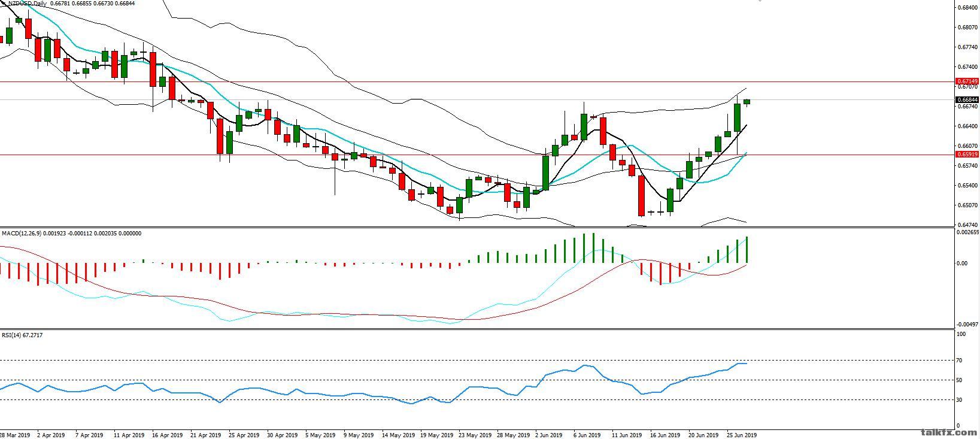980x439 pixels.
Task: Click the 0.65400 price scale label
Action: 967,186
